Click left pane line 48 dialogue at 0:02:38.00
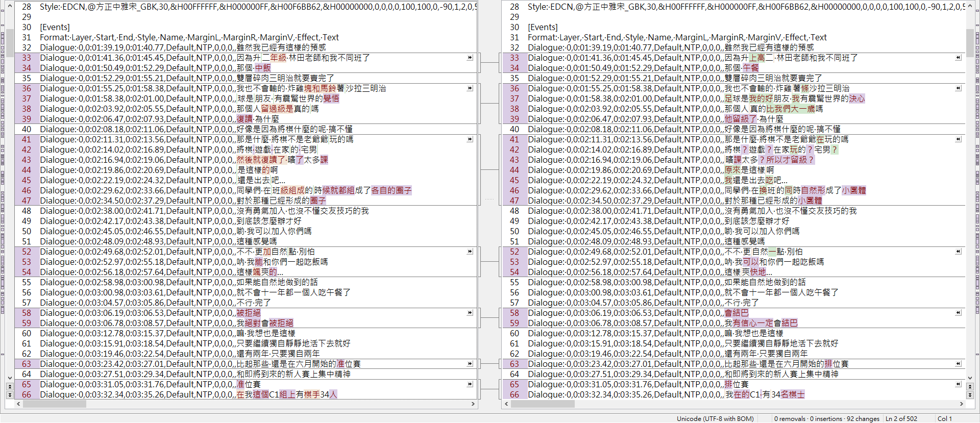 click(x=204, y=211)
